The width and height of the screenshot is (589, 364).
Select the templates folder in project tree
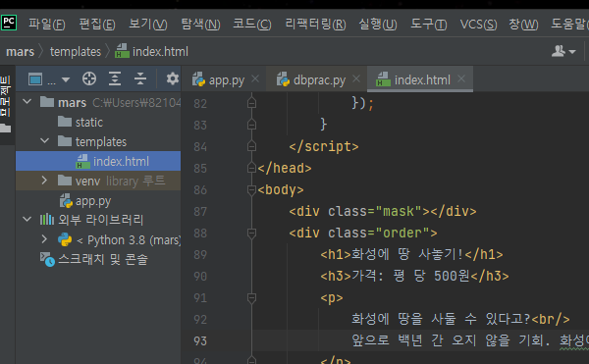(98, 141)
